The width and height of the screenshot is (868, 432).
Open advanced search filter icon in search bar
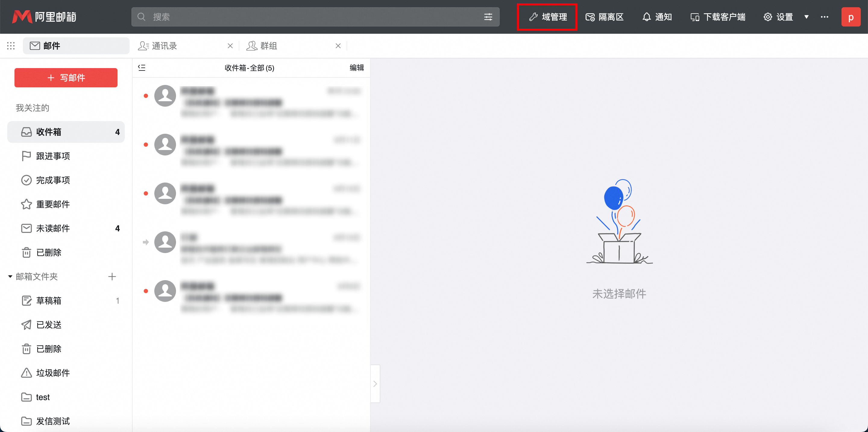pyautogui.click(x=488, y=17)
